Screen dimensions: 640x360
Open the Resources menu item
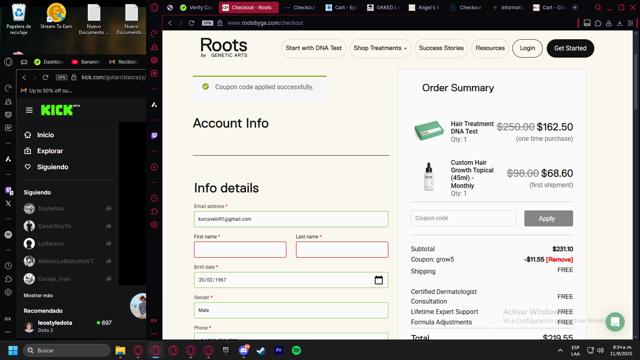tap(490, 48)
